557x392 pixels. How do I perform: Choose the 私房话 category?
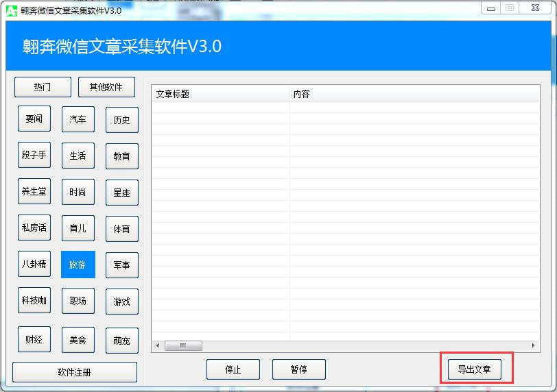tap(34, 228)
